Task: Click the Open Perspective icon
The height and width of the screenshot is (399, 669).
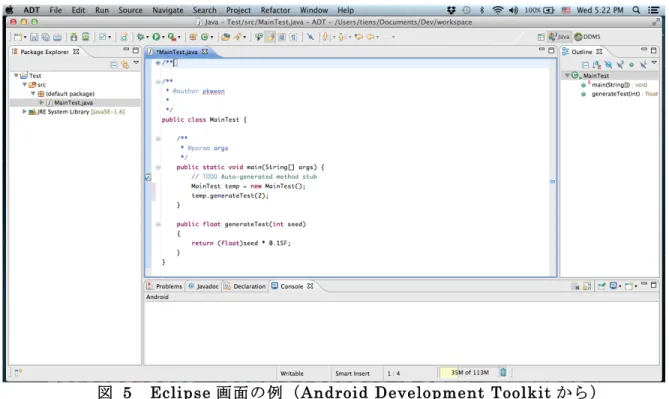Action: coord(541,37)
